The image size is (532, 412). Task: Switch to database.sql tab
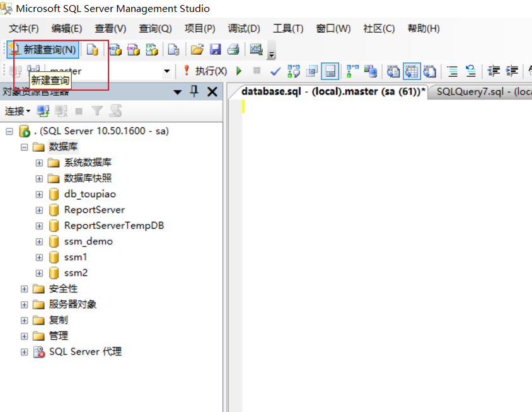[333, 91]
